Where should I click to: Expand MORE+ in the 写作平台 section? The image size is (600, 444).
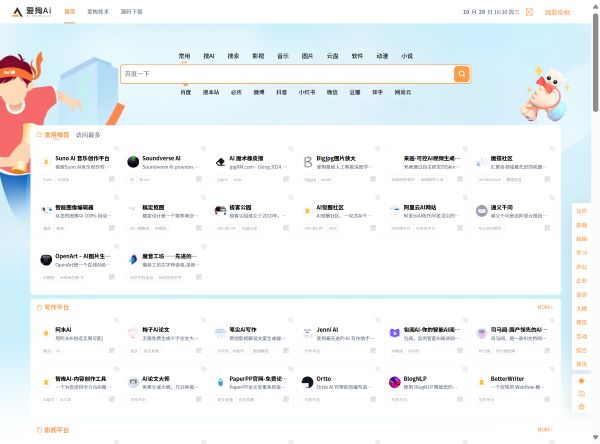pyautogui.click(x=544, y=307)
